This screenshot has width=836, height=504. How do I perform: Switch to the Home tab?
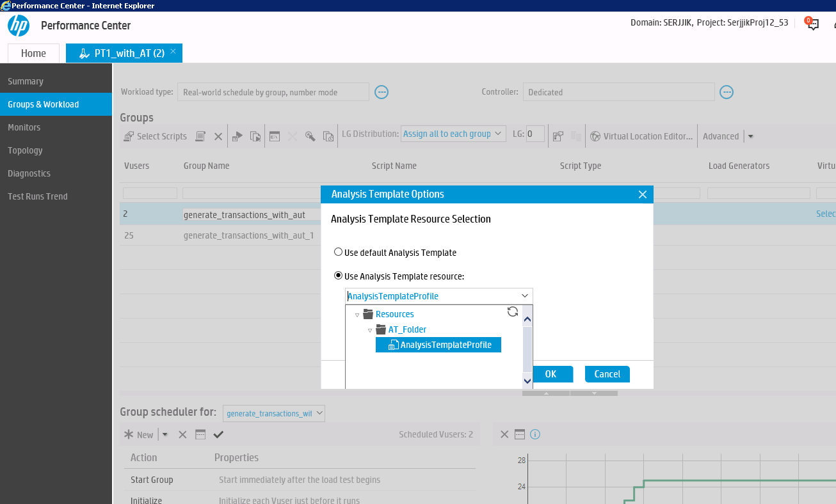[x=33, y=53]
